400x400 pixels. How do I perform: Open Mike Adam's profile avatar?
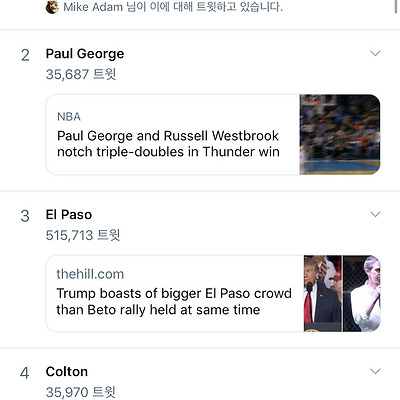(52, 7)
